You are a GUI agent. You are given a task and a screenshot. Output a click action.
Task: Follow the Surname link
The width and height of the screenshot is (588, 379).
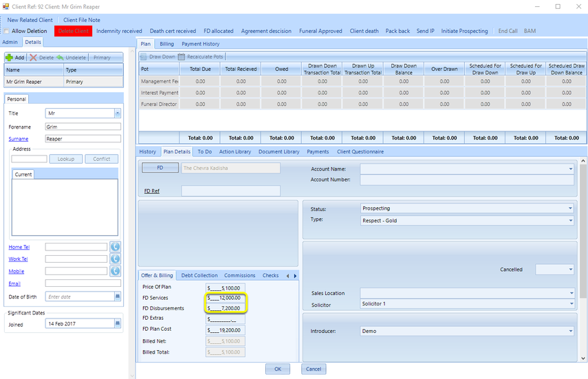point(19,139)
